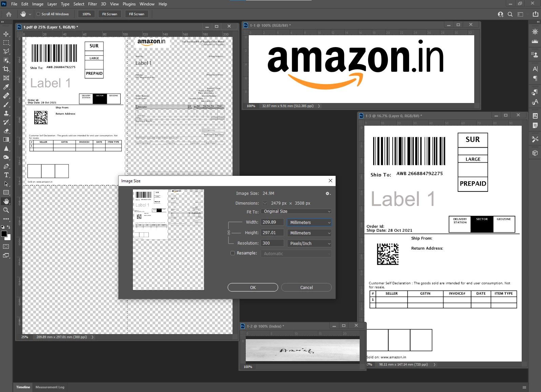Select the Sponge tool

tap(6, 157)
